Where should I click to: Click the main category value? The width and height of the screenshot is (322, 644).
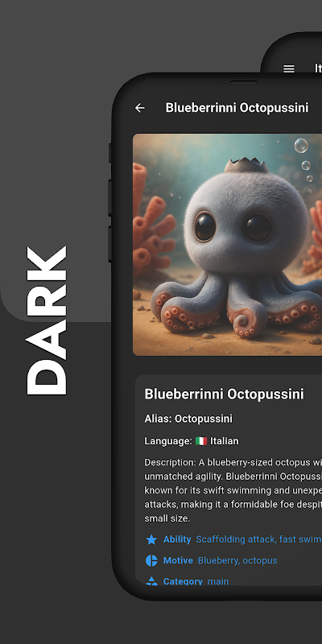coord(218,581)
